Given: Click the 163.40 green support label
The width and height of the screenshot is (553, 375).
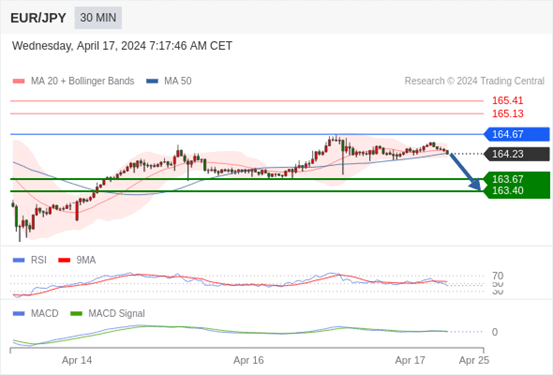Looking at the screenshot, I should (508, 190).
